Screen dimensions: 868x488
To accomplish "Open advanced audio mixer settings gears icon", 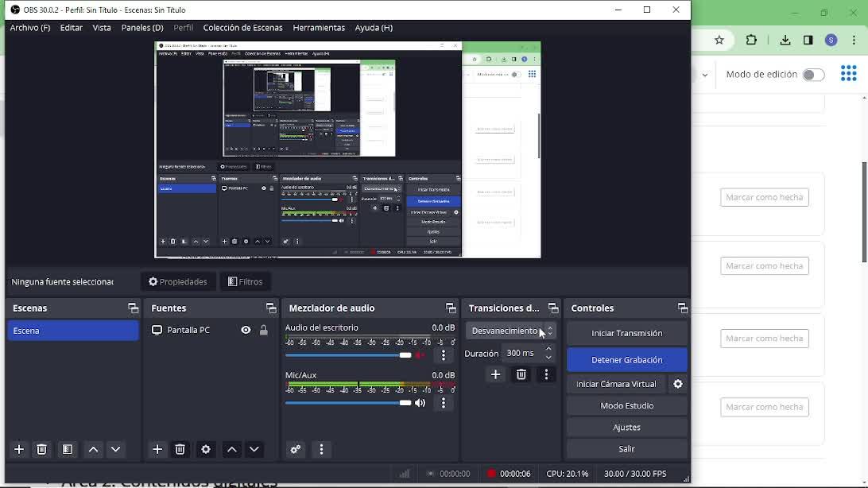I will tap(296, 450).
